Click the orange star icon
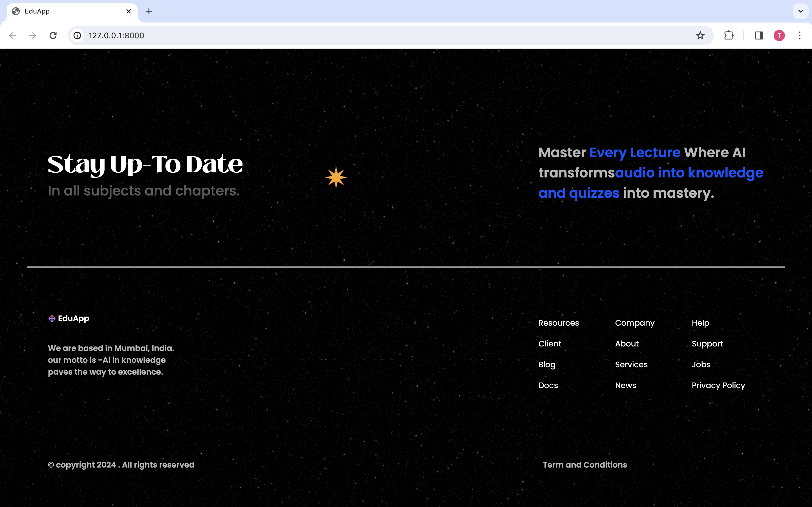The height and width of the screenshot is (507, 812). point(336,177)
